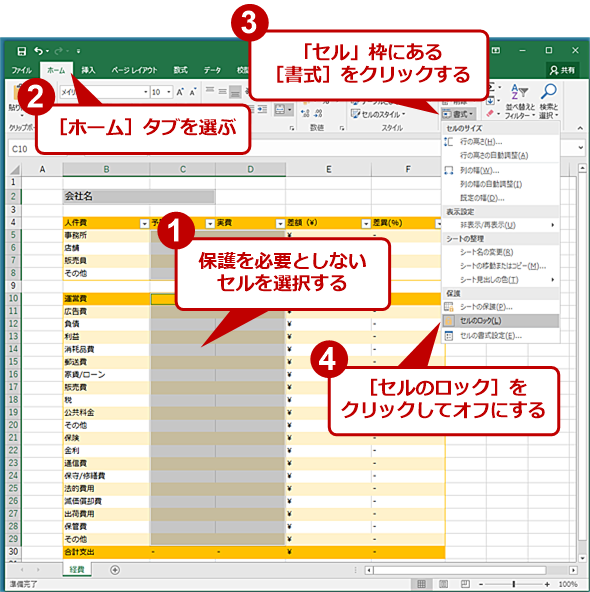Open the ファイル tab
Image resolution: width=590 pixels, height=592 pixels.
click(22, 70)
